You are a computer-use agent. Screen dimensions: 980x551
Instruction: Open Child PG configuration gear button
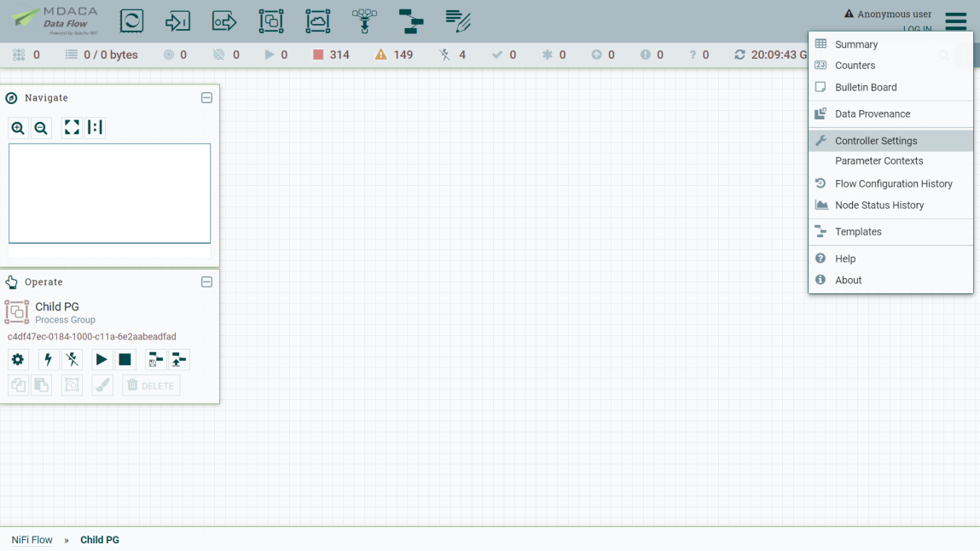pos(18,360)
